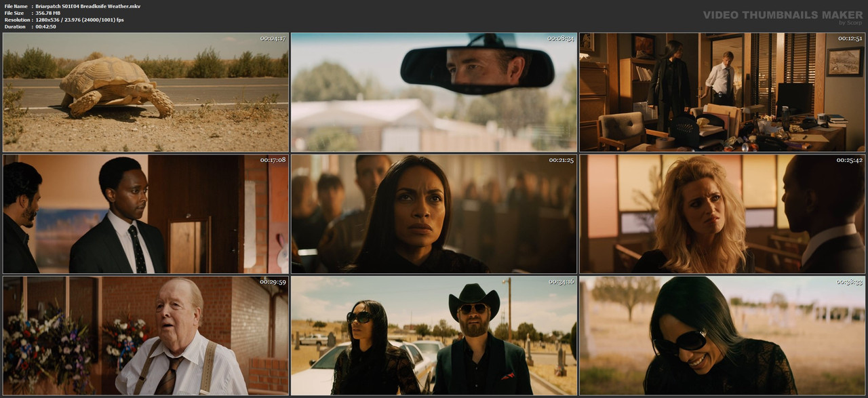Click the 00:04:17 timestamp label
The height and width of the screenshot is (398, 868).
click(x=273, y=38)
